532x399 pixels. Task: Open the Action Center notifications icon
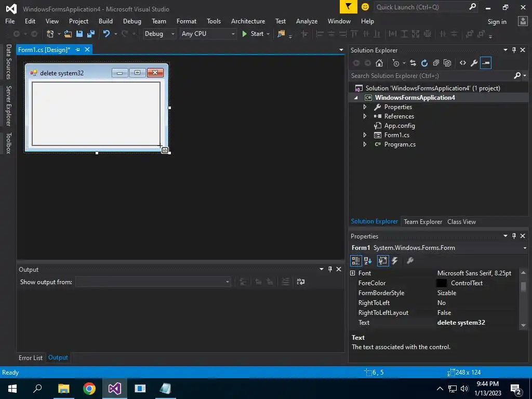[x=516, y=389]
